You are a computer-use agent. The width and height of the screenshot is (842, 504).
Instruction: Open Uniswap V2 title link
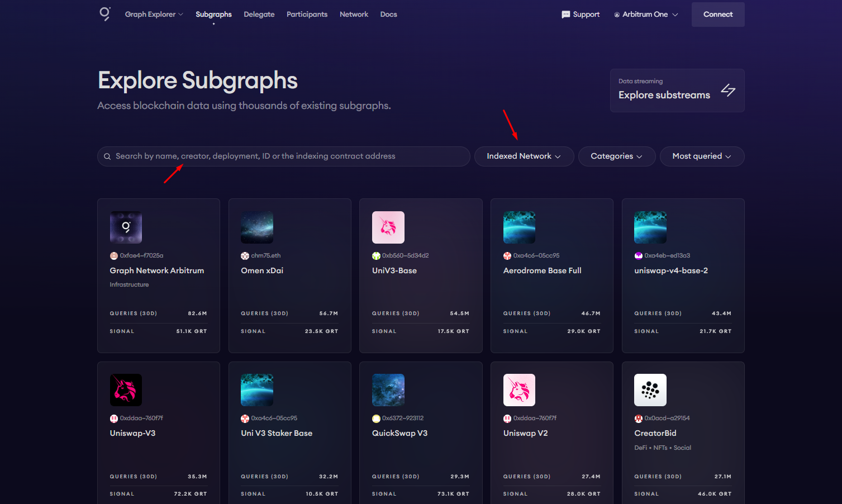pos(525,433)
